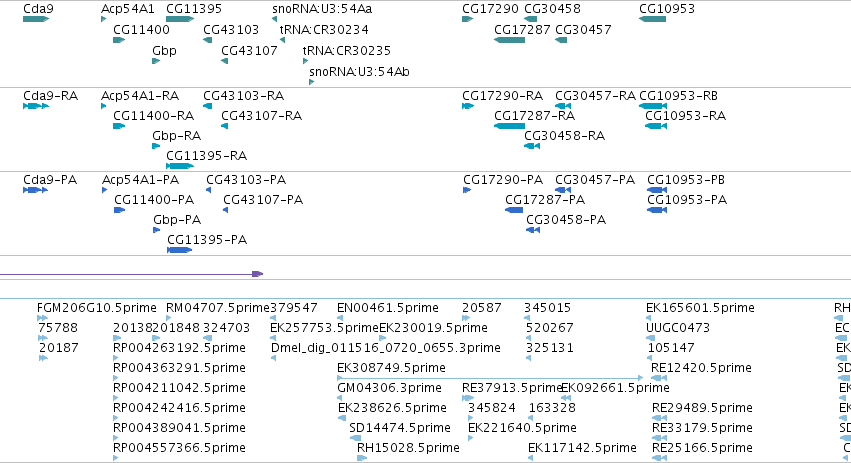Select the long EK308749.5prime EST line
The image size is (851, 463).
pyautogui.click(x=490, y=378)
